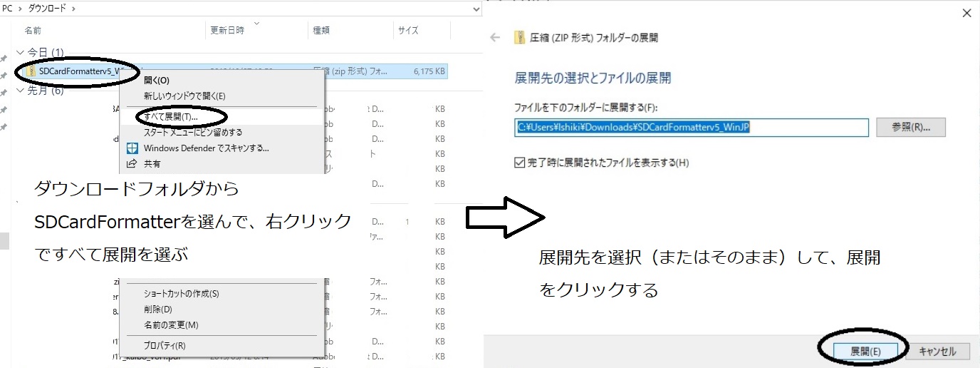Collapse the 先月 (6) group
Image resolution: width=980 pixels, height=368 pixels.
(19, 91)
